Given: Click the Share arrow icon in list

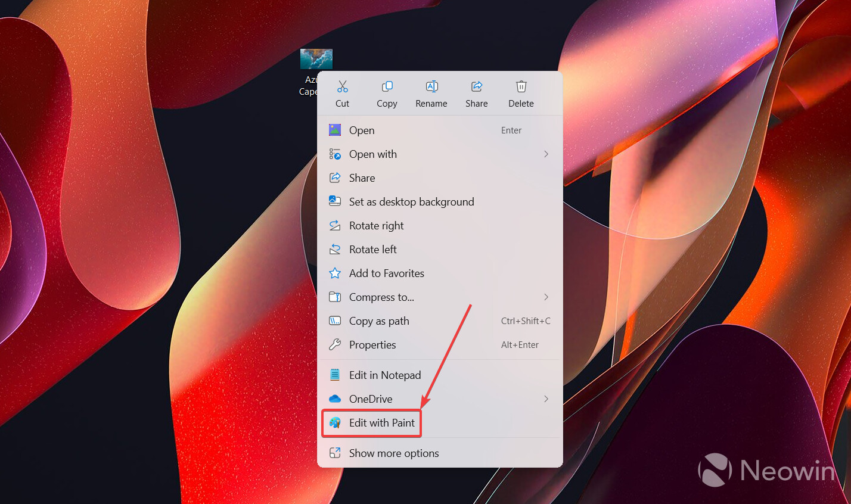Looking at the screenshot, I should point(335,178).
